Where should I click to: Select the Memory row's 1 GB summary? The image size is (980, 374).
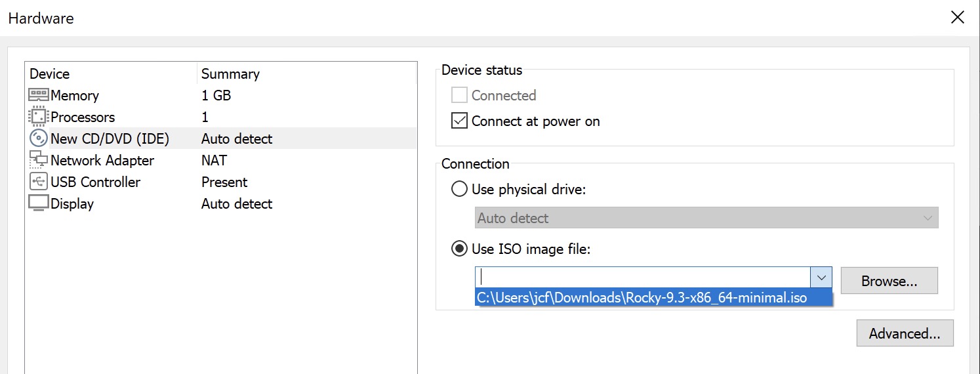tap(216, 95)
